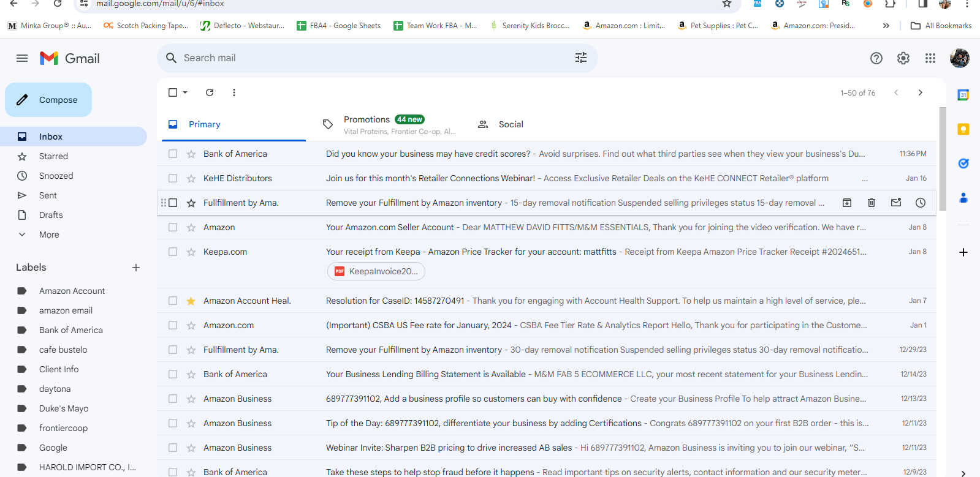Open Google Keep side panel
This screenshot has width=980, height=477.
pyautogui.click(x=963, y=129)
